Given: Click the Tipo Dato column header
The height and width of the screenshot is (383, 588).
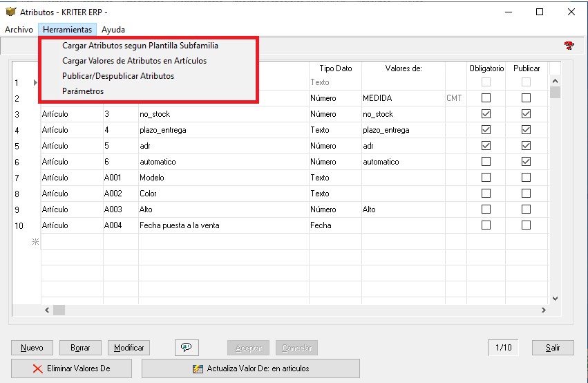Looking at the screenshot, I should pos(336,68).
